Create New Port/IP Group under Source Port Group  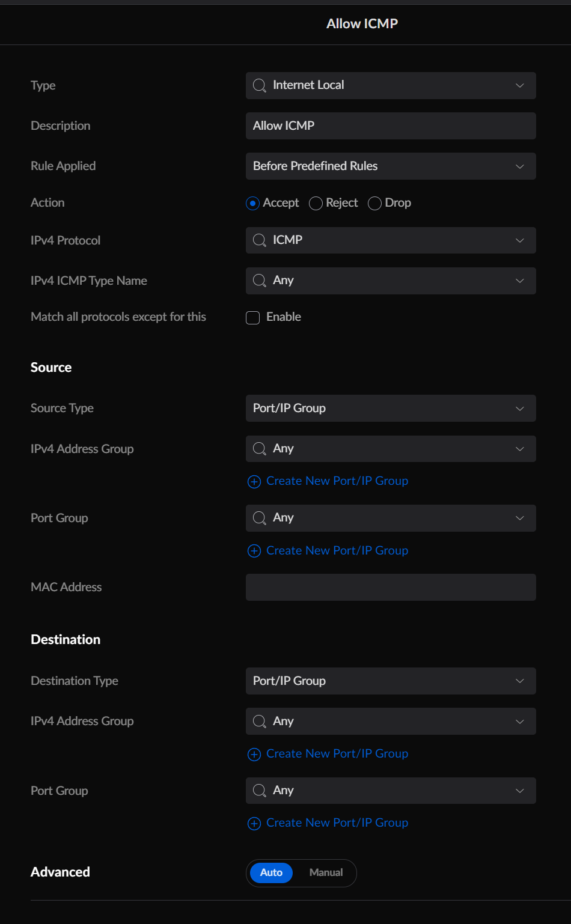click(337, 551)
